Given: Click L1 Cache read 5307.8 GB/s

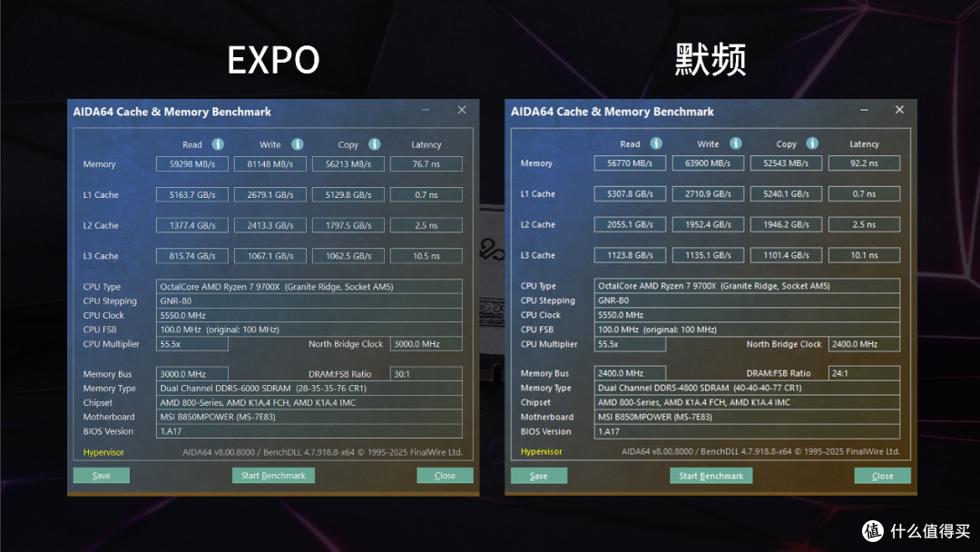Looking at the screenshot, I should (x=630, y=193).
